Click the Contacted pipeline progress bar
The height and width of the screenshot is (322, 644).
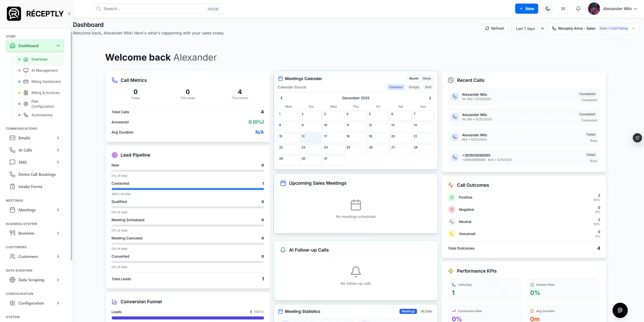pos(188,189)
